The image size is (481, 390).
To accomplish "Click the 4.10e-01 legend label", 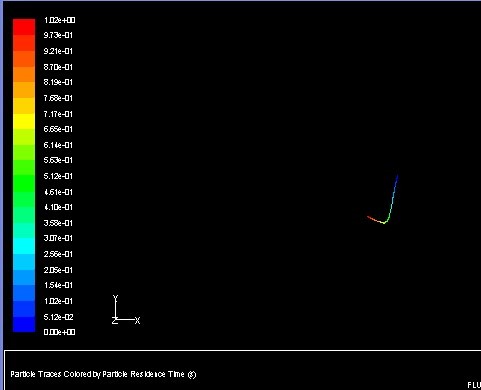I will point(58,207).
